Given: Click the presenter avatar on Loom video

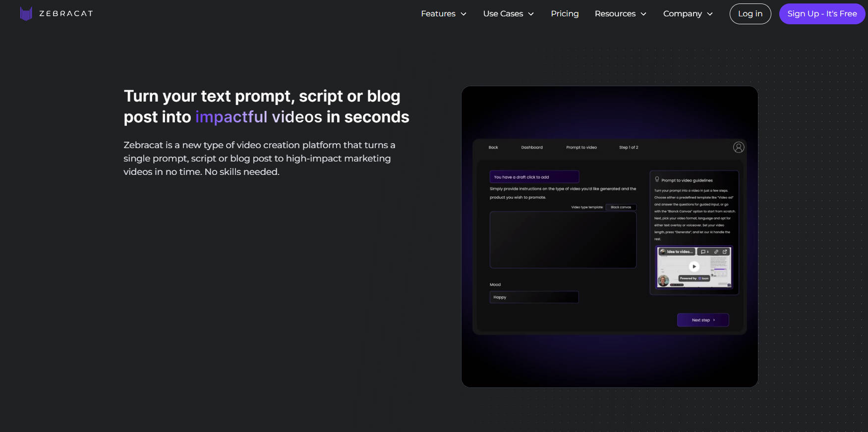Looking at the screenshot, I should point(663,281).
